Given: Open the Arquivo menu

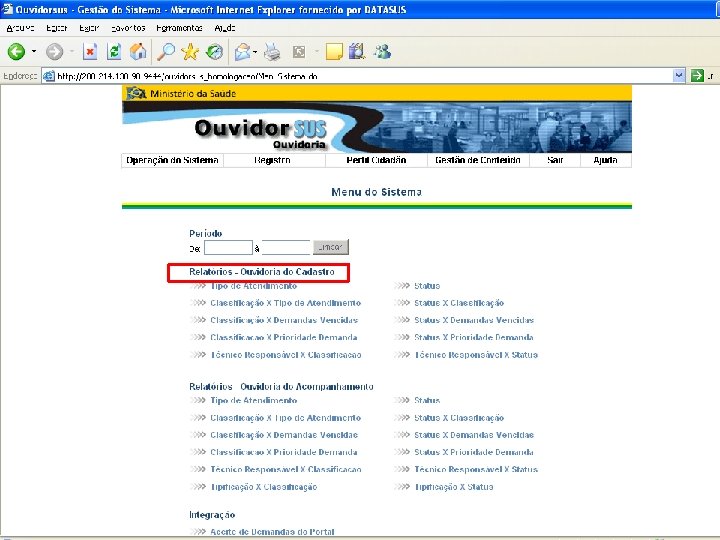Looking at the screenshot, I should click(x=20, y=28).
